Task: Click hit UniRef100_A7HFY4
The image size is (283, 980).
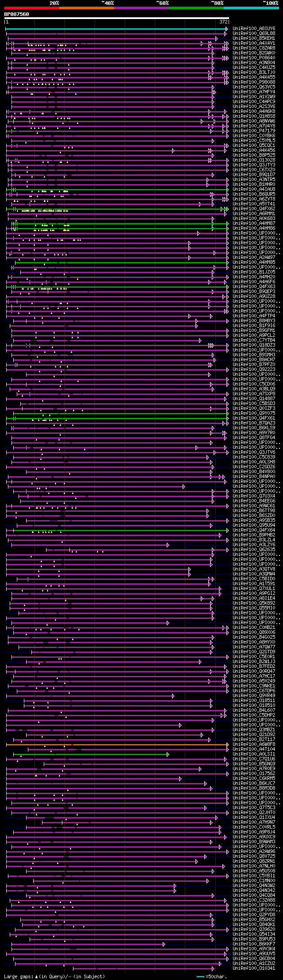Action: (x=254, y=92)
